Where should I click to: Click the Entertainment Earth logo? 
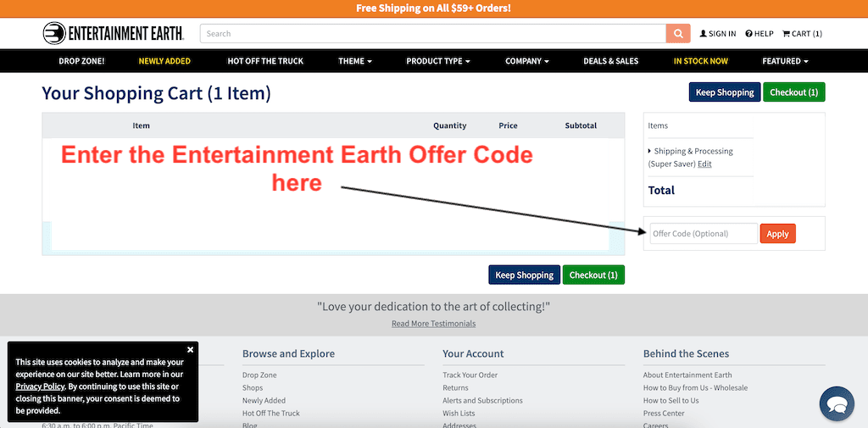(114, 33)
